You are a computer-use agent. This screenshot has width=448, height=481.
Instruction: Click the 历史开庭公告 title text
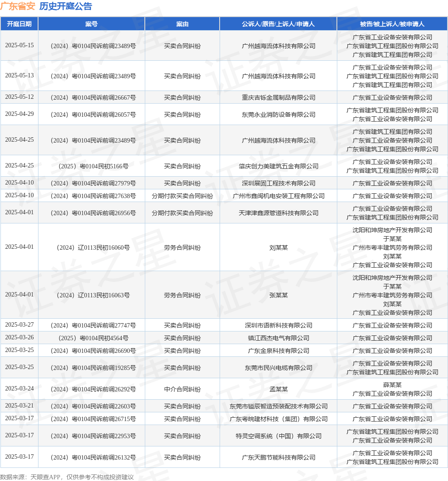pyautogui.click(x=66, y=6)
